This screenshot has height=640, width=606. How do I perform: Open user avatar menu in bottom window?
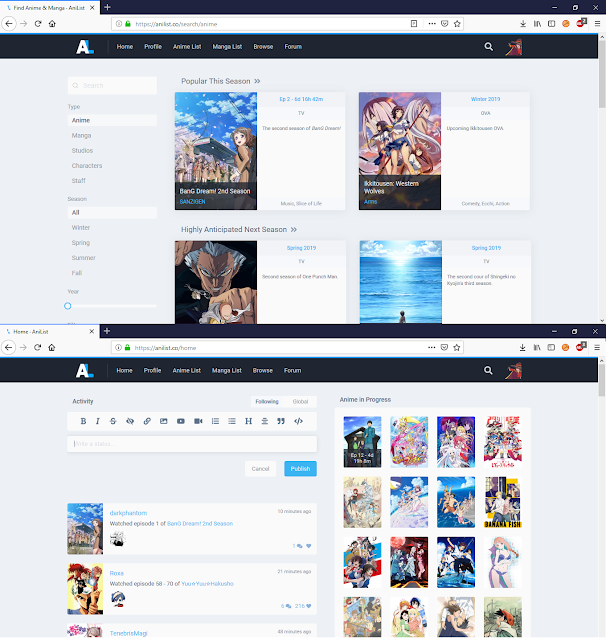click(x=513, y=371)
